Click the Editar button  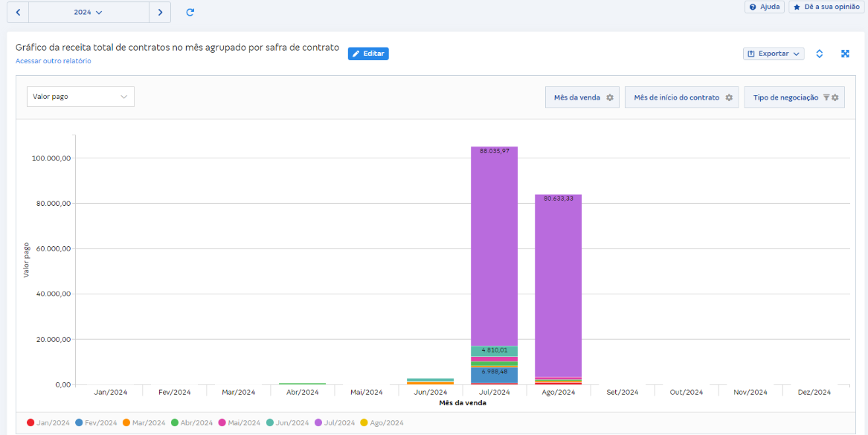(x=368, y=54)
